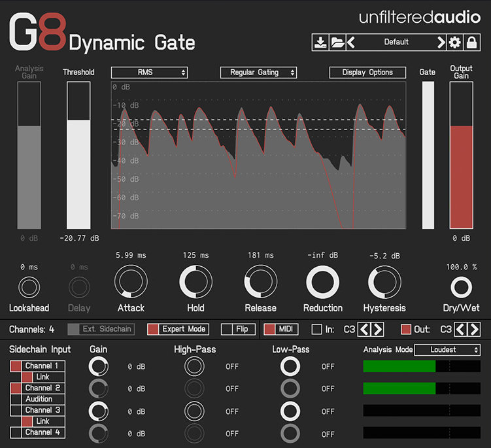This screenshot has height=448, width=491.
Task: Toggle the Link between Channel 3 and 4
Action: (x=43, y=421)
